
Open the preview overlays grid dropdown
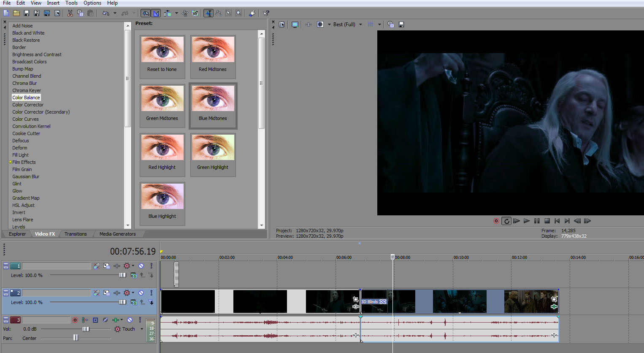pyautogui.click(x=379, y=24)
